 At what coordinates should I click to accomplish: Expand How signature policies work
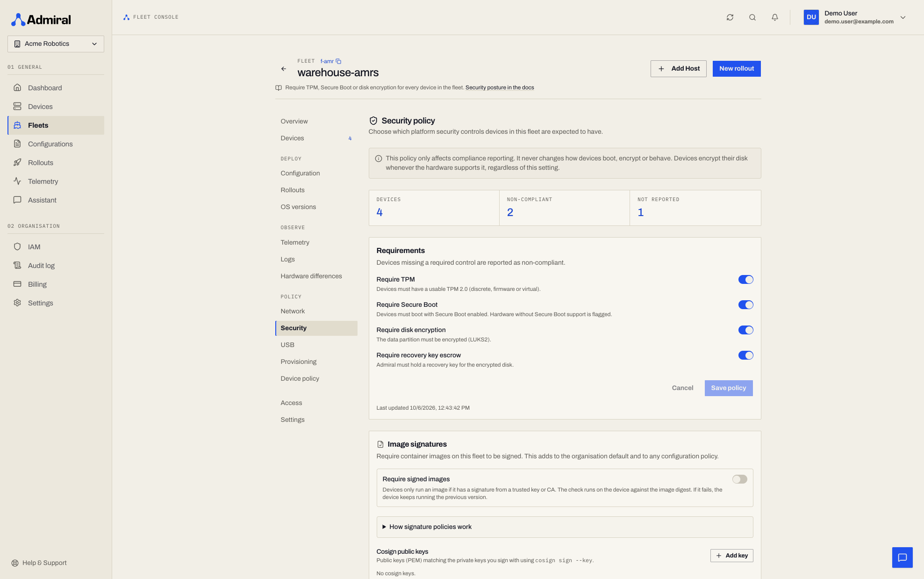pyautogui.click(x=565, y=527)
